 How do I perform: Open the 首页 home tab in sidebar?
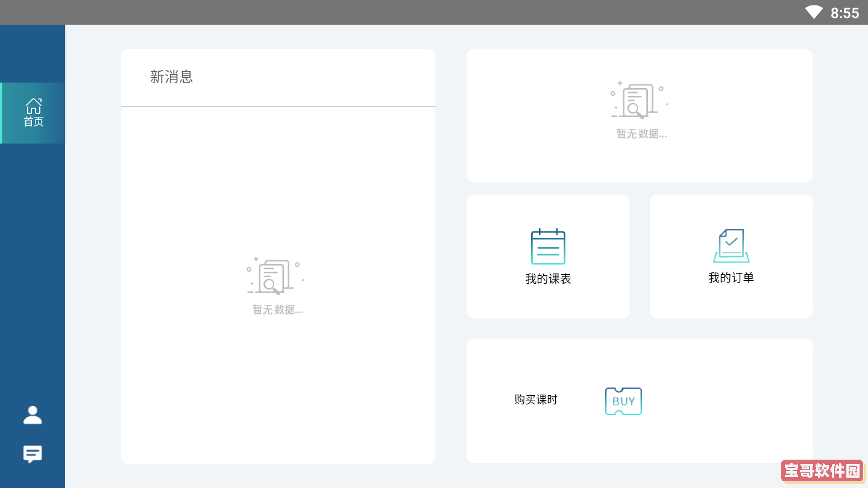33,113
